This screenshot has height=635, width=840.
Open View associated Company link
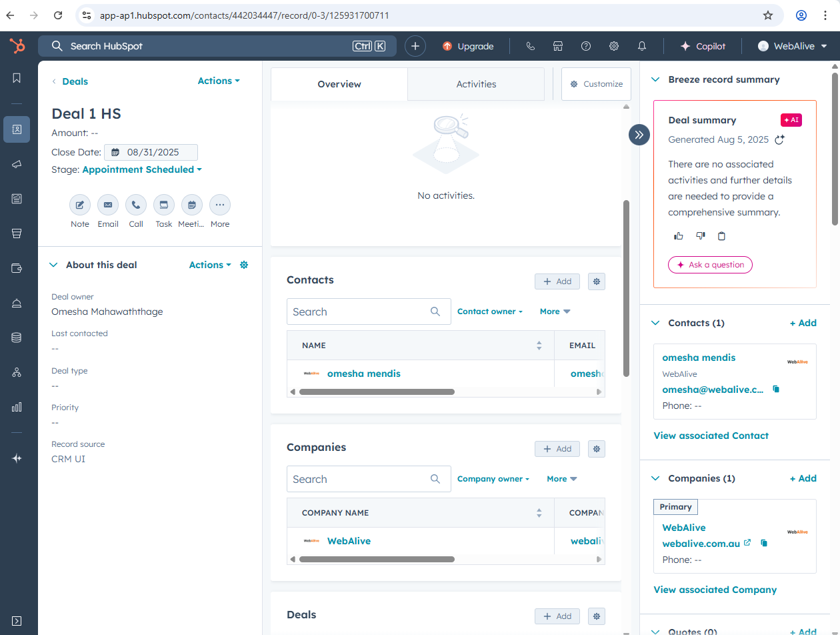pyautogui.click(x=715, y=590)
